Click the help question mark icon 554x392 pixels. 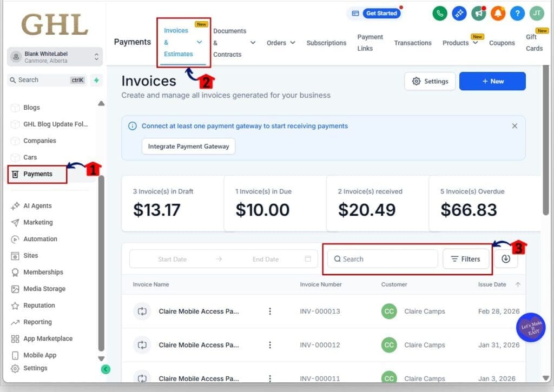pyautogui.click(x=517, y=13)
